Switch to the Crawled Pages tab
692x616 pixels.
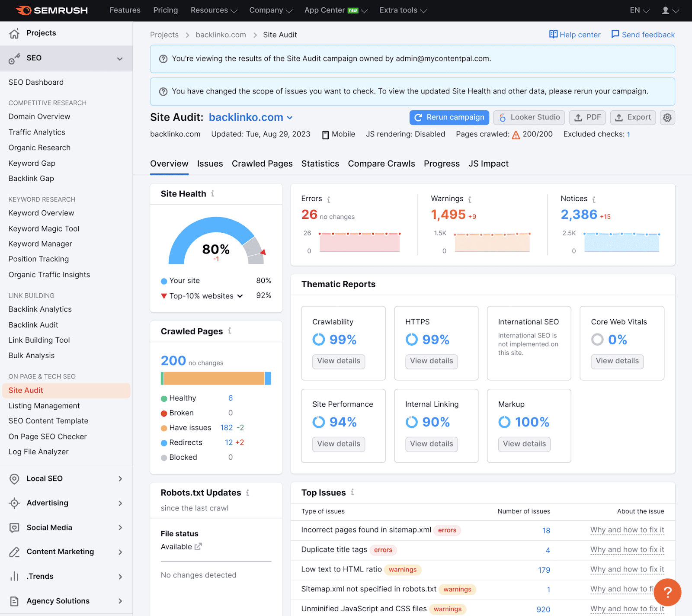262,164
